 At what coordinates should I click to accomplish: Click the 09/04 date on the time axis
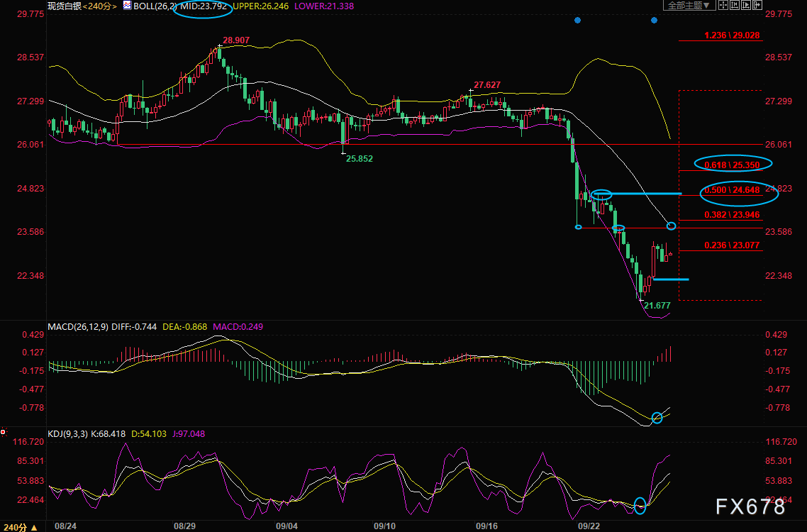pos(287,526)
